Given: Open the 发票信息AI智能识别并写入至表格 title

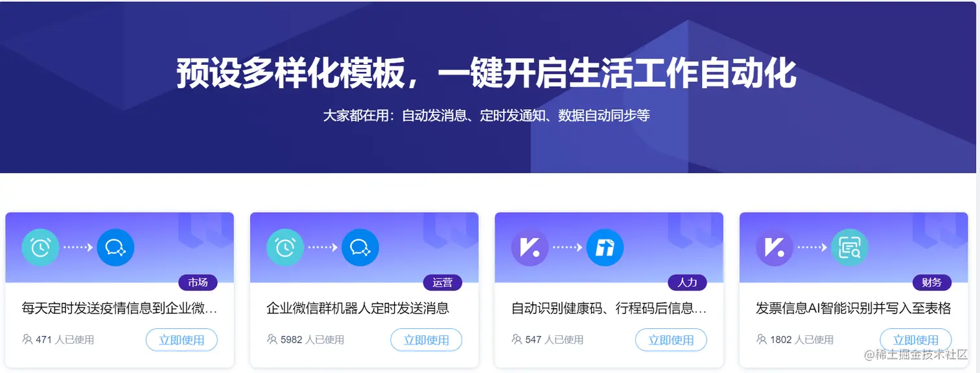Looking at the screenshot, I should coord(854,308).
